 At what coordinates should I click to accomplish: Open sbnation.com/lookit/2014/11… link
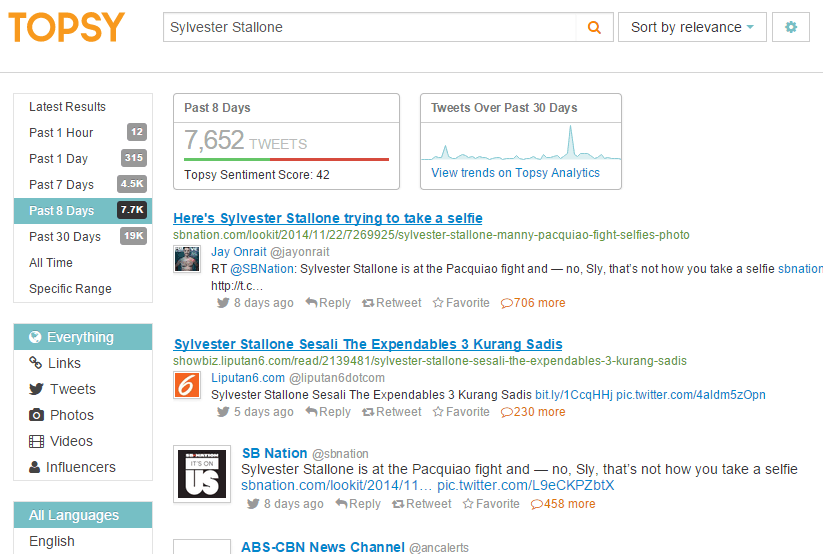click(336, 485)
